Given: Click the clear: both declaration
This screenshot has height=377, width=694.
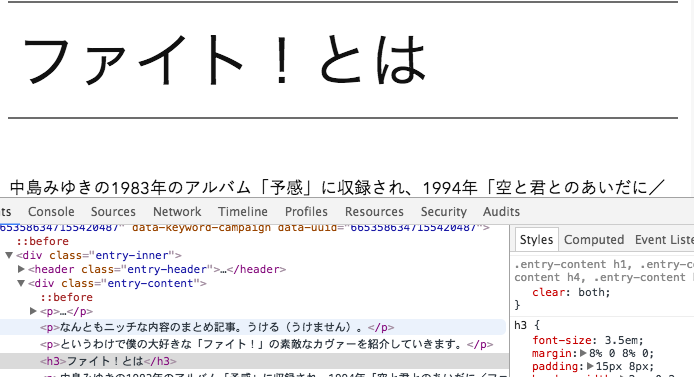Looking at the screenshot, I should click(571, 292).
